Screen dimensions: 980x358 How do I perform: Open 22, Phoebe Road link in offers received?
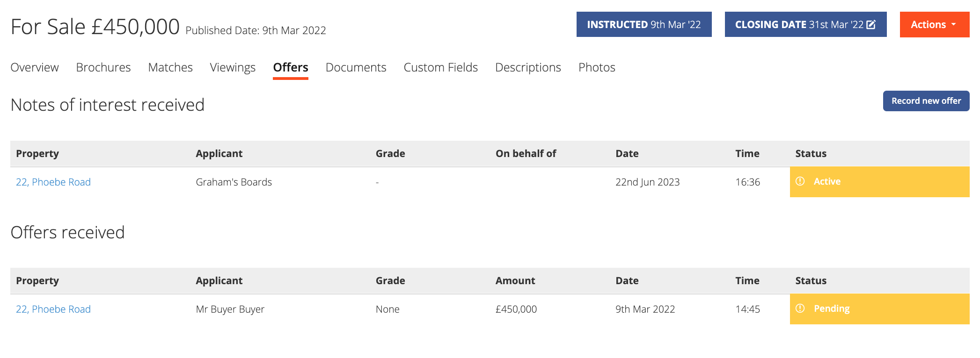click(53, 309)
